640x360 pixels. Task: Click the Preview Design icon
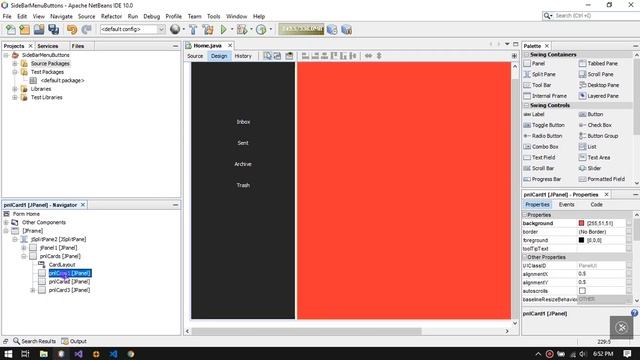[289, 56]
